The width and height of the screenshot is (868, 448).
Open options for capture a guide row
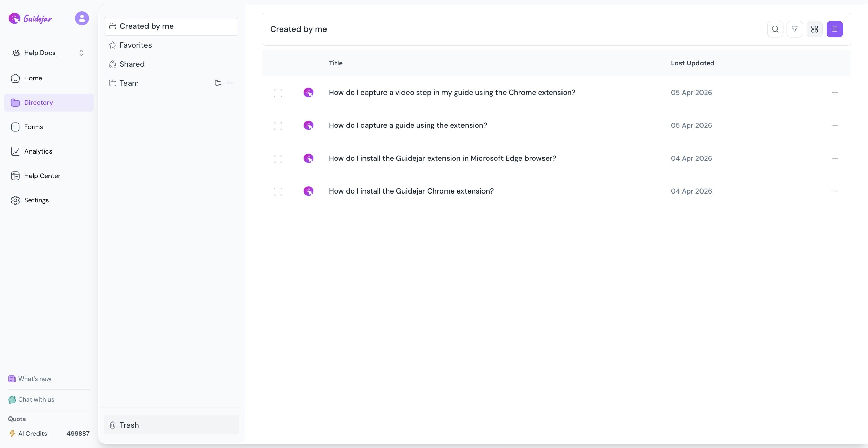(835, 125)
